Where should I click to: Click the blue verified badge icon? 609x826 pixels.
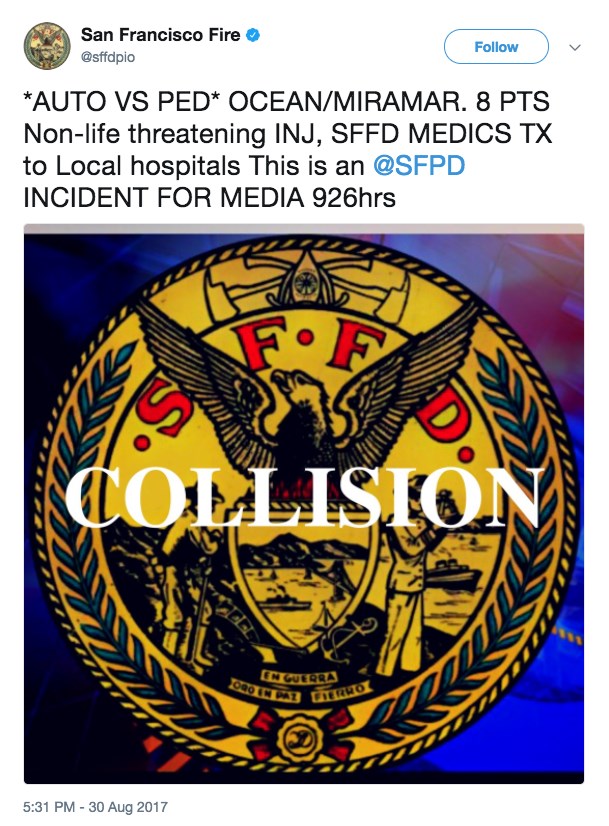click(254, 35)
